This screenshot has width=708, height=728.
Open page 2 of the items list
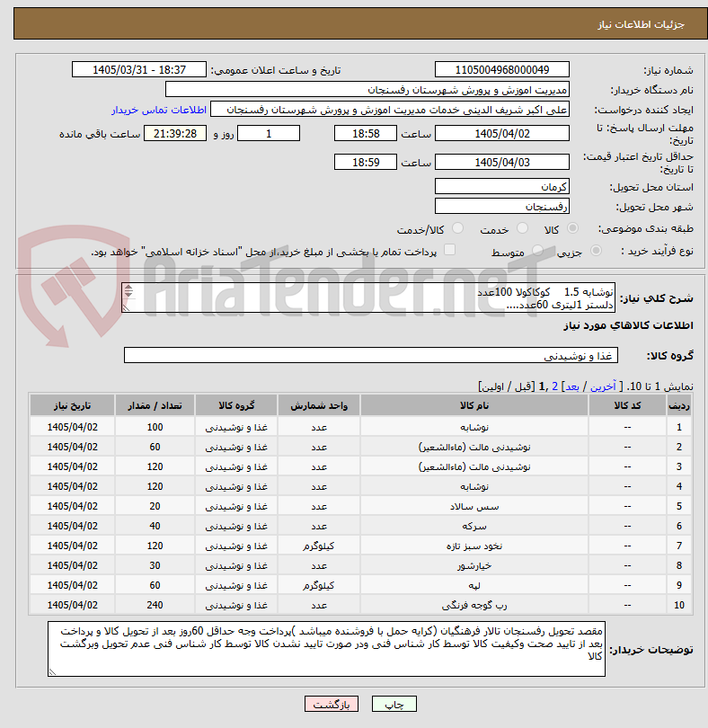coord(554,386)
